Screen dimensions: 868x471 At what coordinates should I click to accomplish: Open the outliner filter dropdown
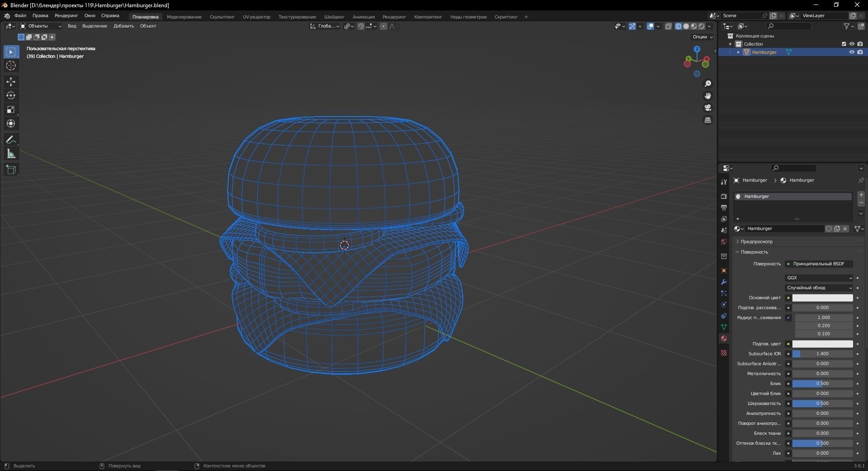[x=849, y=26]
